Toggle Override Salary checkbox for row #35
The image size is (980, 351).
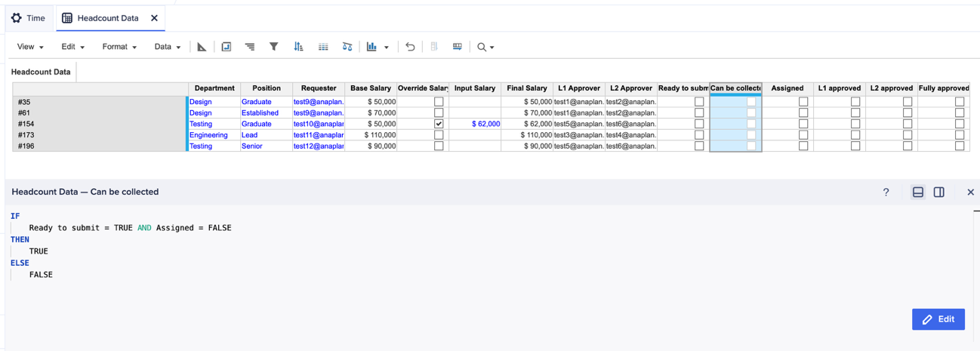pos(439,102)
